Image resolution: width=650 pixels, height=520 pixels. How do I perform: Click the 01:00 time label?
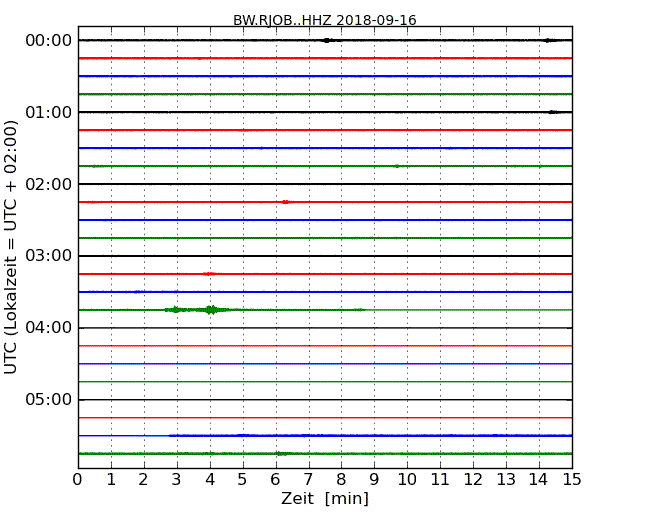click(x=49, y=112)
